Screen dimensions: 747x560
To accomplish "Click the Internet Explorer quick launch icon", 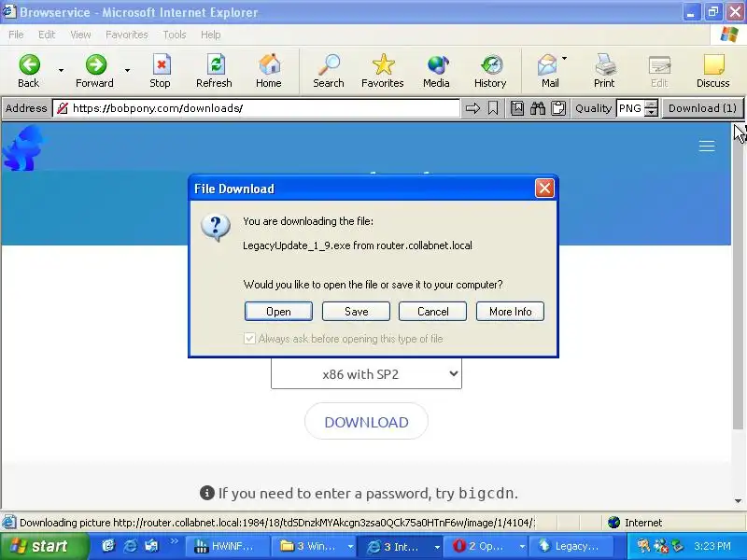I will 130,546.
